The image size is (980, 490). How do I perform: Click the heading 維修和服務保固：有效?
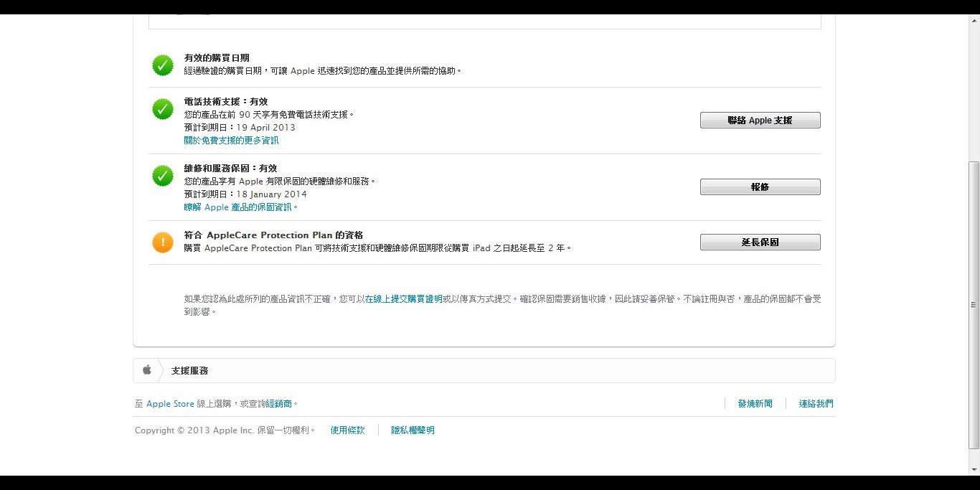[x=230, y=169]
